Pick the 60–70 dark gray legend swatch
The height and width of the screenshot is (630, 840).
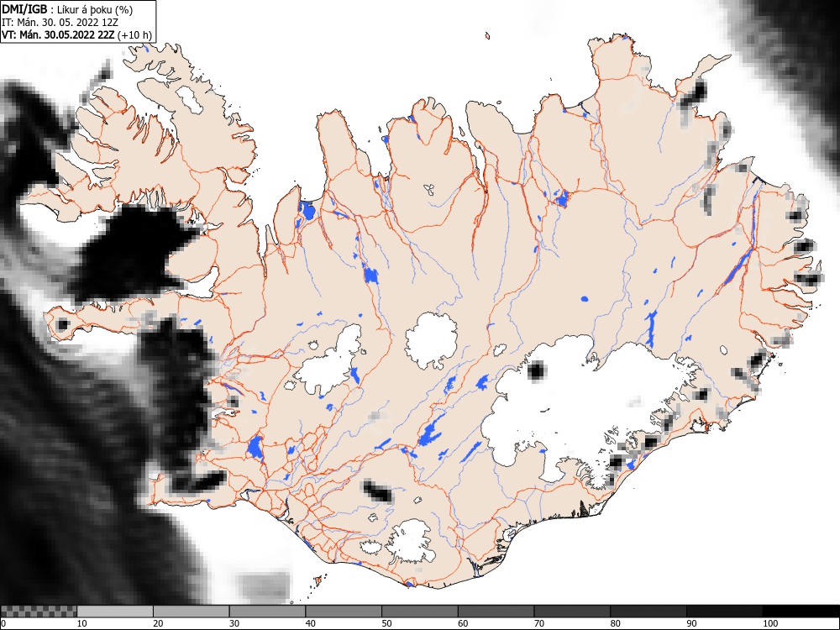pyautogui.click(x=496, y=612)
